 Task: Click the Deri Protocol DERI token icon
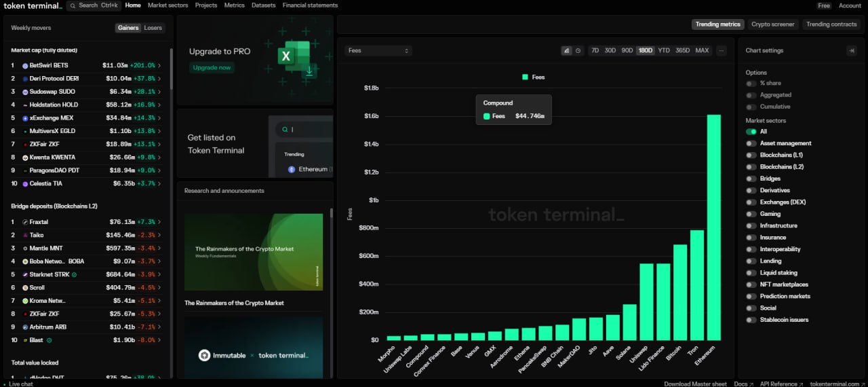coord(25,79)
